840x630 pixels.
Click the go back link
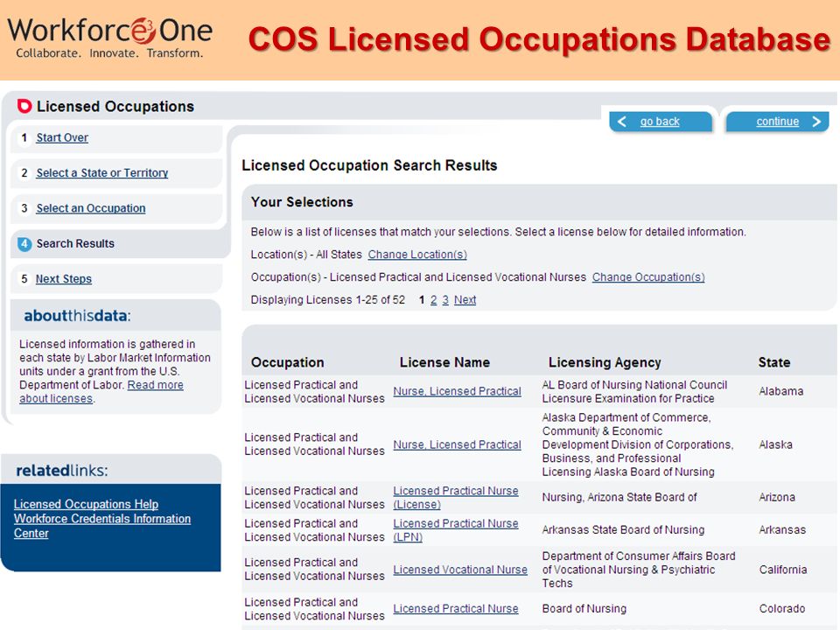pos(660,122)
